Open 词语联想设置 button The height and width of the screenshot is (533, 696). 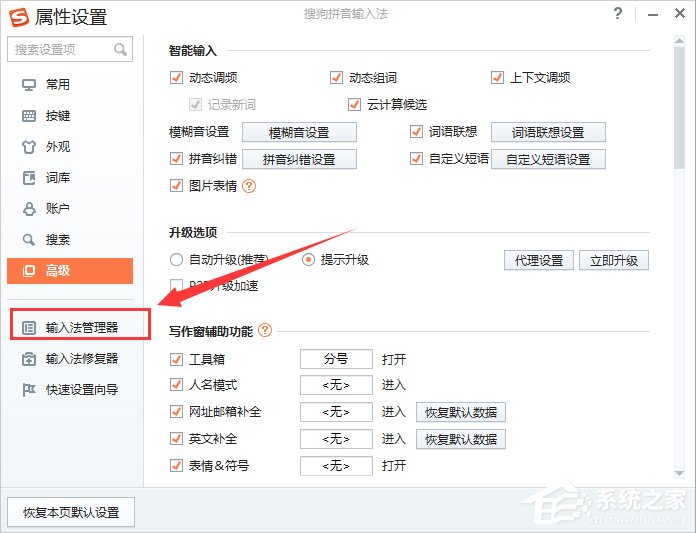click(x=548, y=132)
